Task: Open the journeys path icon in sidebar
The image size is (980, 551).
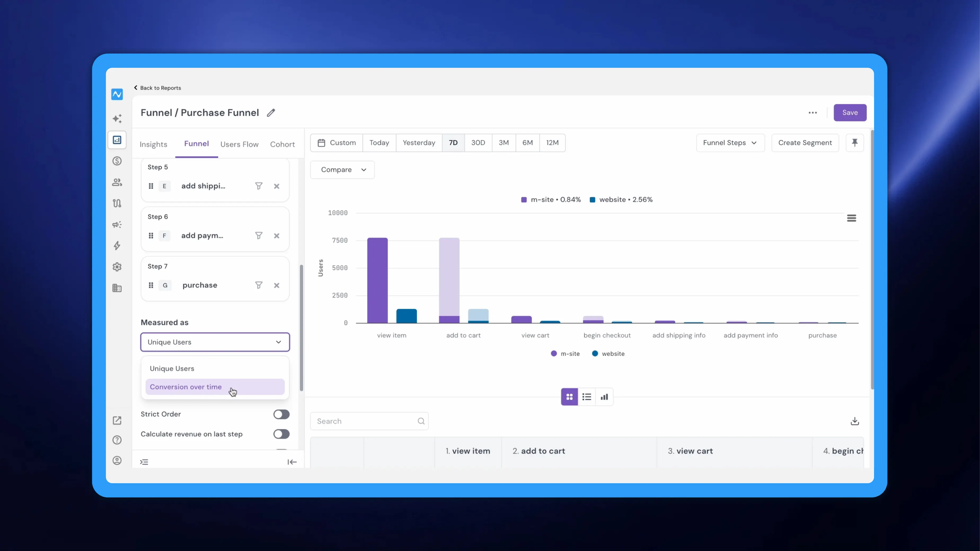Action: (117, 203)
